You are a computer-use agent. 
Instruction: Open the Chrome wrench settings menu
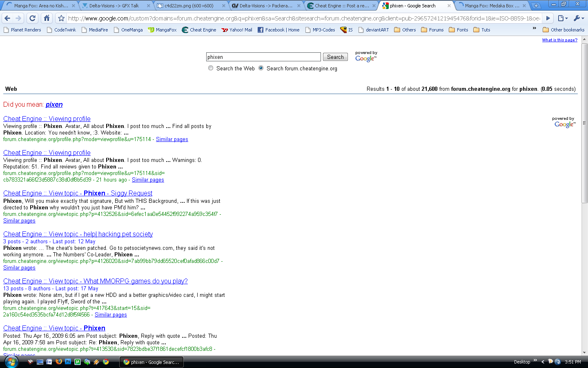(579, 18)
